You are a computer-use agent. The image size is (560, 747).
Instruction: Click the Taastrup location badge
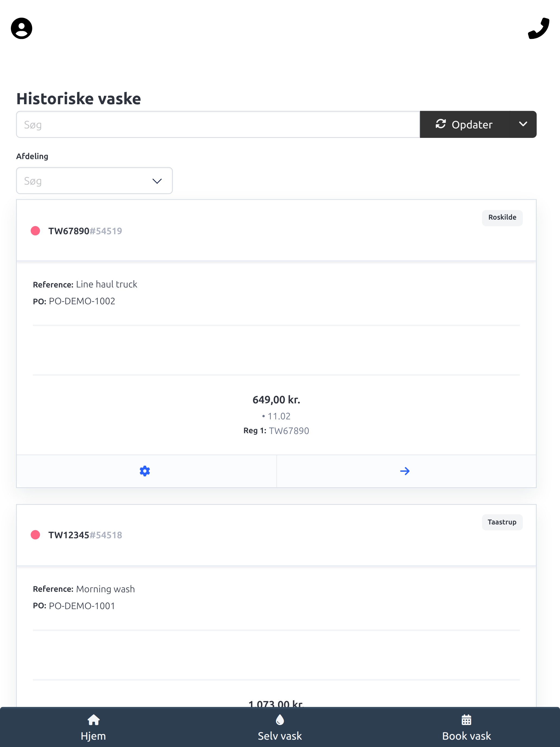[x=502, y=522]
